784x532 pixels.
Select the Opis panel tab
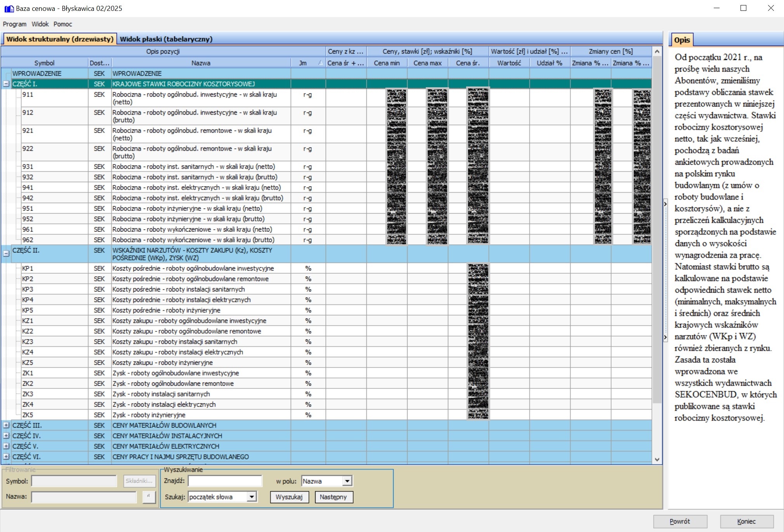(682, 40)
